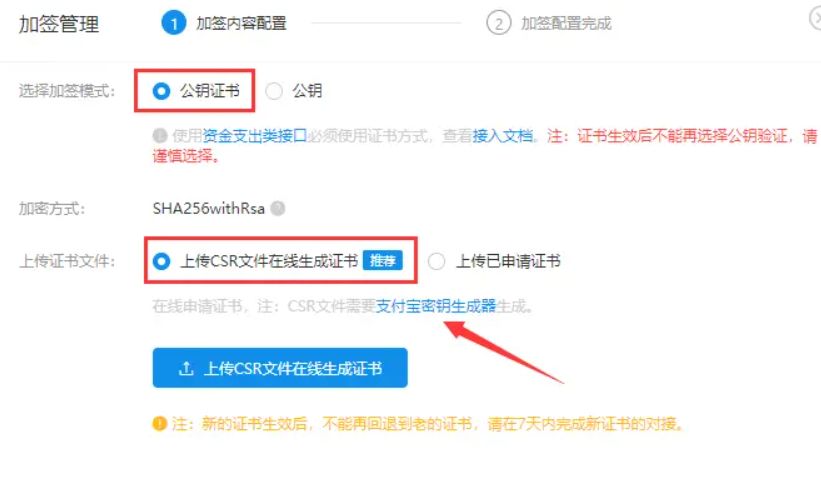This screenshot has width=821, height=483.
Task: Click the help icon beside SHA256withRsa
Action: click(278, 208)
